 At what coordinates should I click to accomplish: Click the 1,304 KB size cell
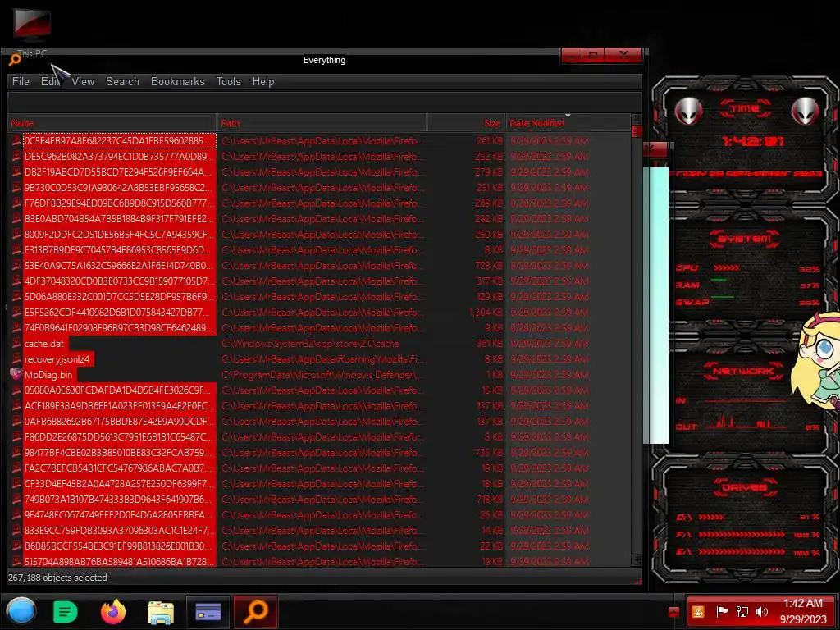click(x=486, y=313)
